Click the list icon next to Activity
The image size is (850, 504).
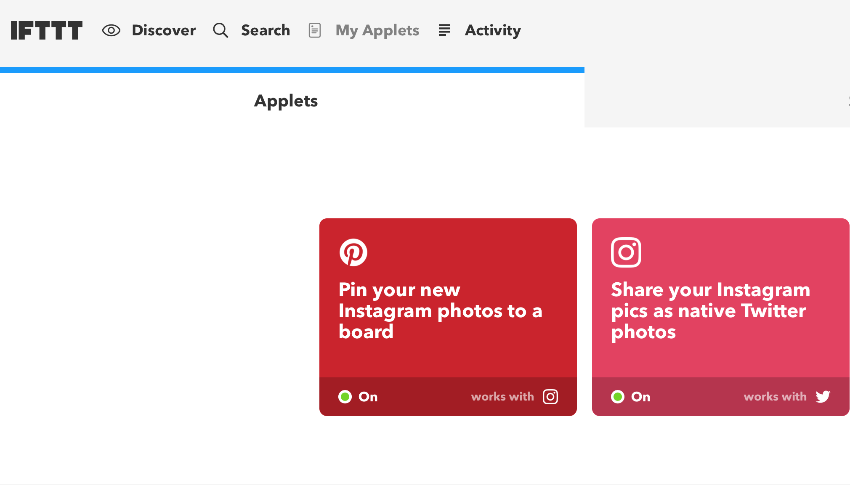[444, 30]
